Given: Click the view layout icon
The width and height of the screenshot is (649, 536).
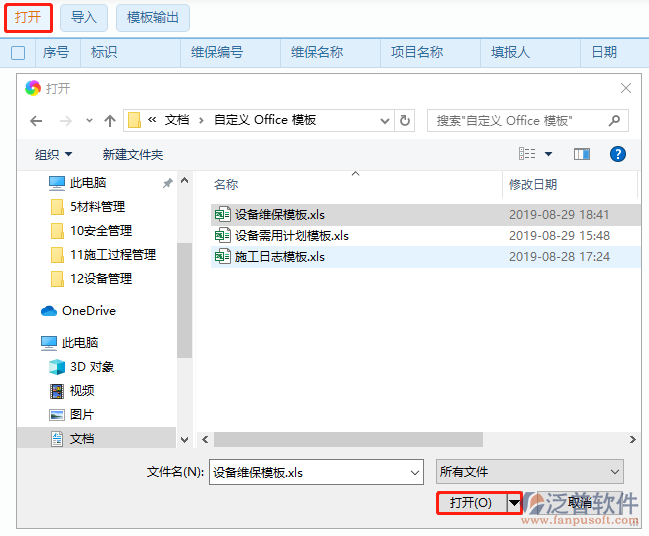Looking at the screenshot, I should pyautogui.click(x=527, y=154).
